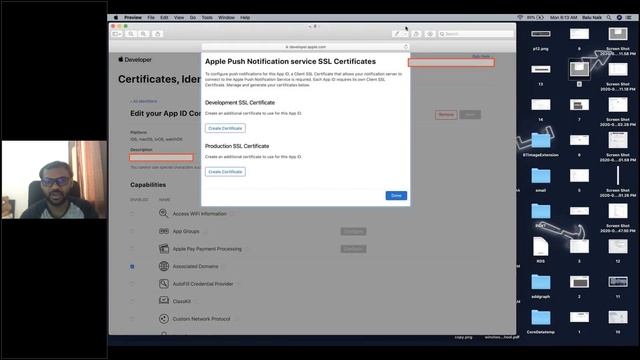Click the battery indicator in menu bar

pyautogui.click(x=535, y=18)
